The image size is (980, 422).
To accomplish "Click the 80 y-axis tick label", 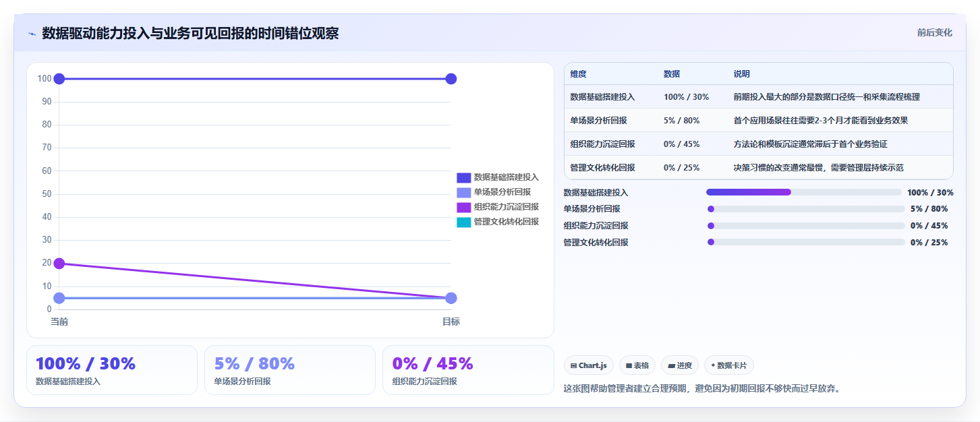I will point(47,125).
